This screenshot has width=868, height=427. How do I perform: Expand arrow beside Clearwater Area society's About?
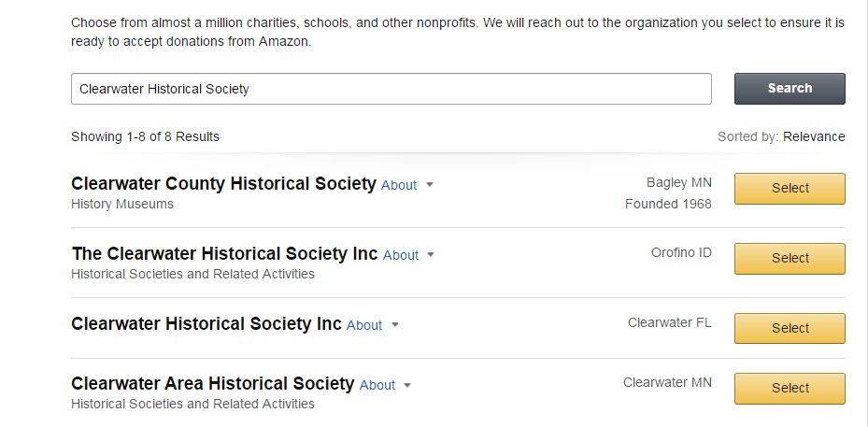pos(407,385)
